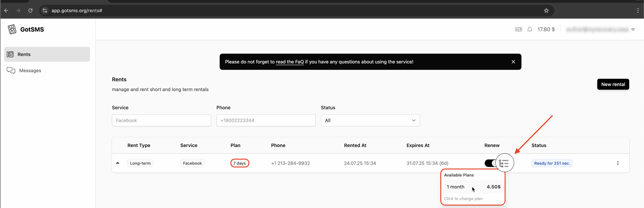
Task: Open the Status dropdown set to All
Action: click(370, 121)
